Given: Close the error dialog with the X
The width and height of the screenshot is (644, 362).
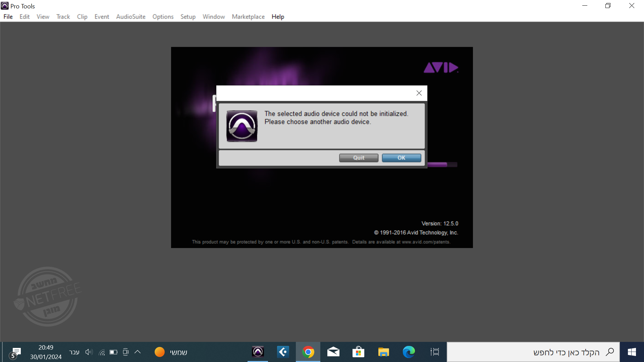Looking at the screenshot, I should click(419, 93).
